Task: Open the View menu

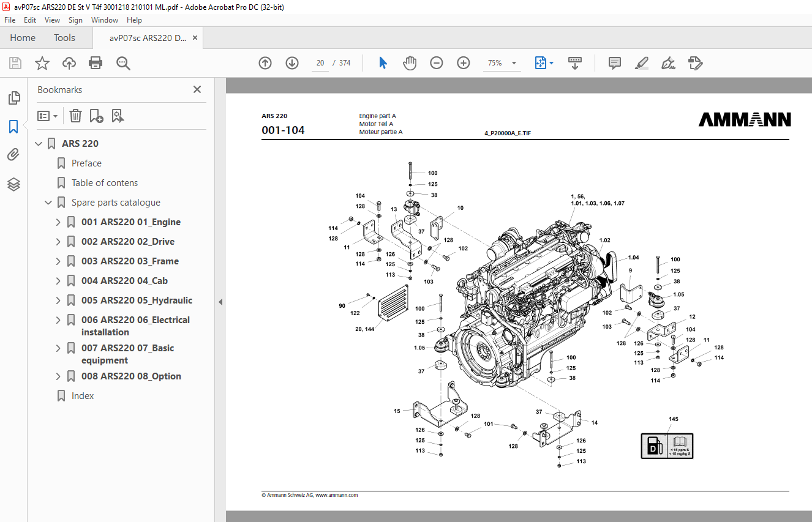Action: click(53, 20)
